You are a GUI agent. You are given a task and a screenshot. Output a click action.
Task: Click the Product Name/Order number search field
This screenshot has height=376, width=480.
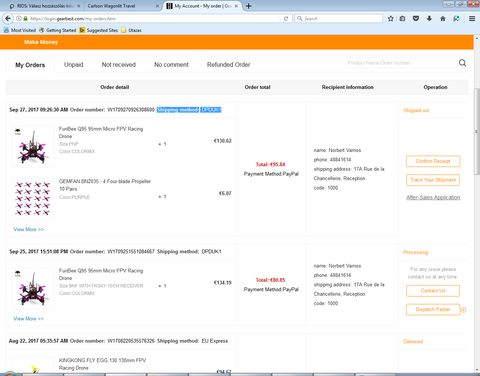[401, 63]
